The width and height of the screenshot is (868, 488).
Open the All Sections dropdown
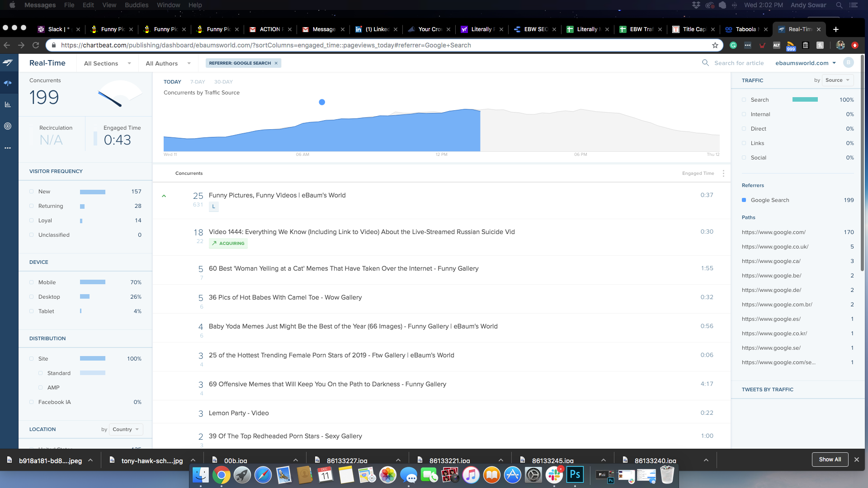(x=108, y=63)
